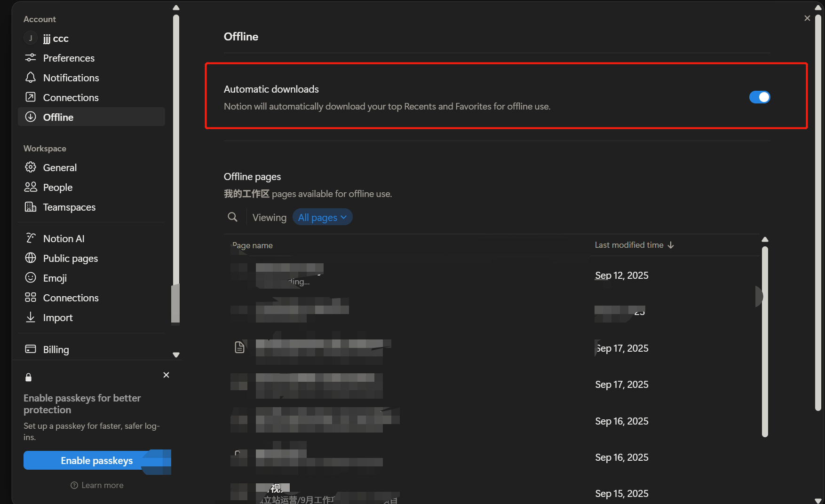The width and height of the screenshot is (825, 504).
Task: Click the People icon in sidebar
Action: (x=31, y=187)
